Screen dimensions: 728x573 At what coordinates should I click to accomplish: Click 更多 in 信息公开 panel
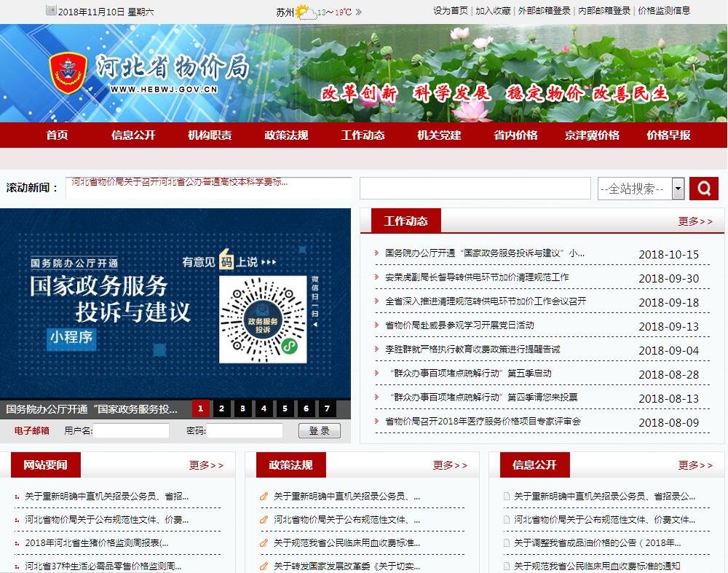(695, 465)
